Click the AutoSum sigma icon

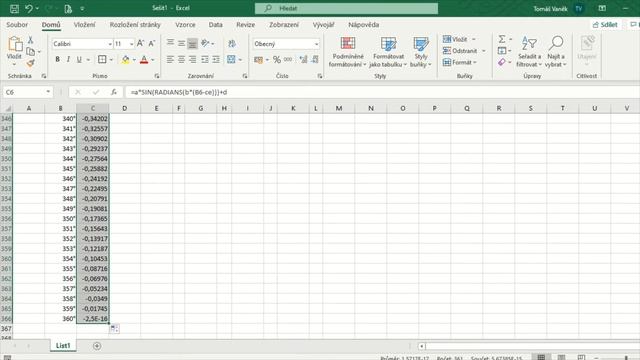502,39
